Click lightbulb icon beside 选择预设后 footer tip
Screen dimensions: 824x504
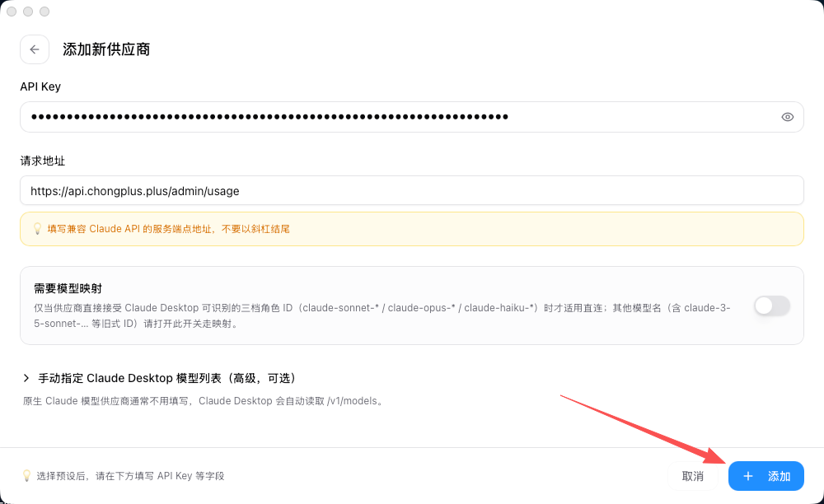(x=26, y=476)
